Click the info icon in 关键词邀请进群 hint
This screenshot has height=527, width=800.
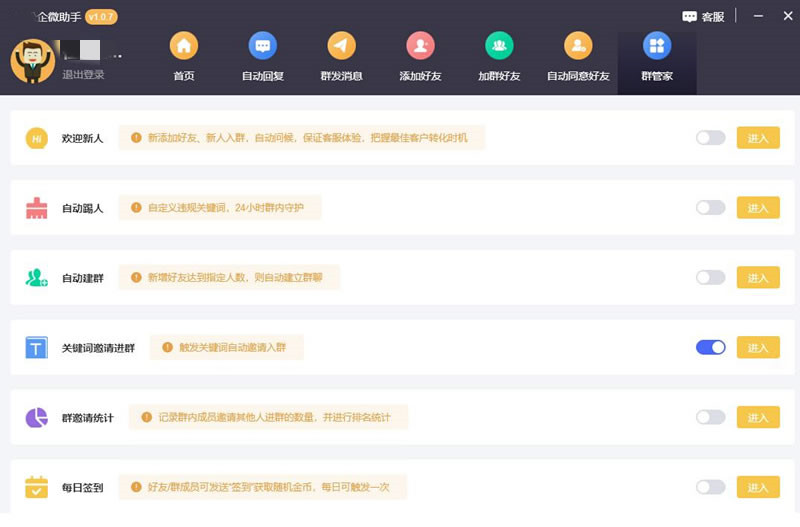[x=167, y=347]
